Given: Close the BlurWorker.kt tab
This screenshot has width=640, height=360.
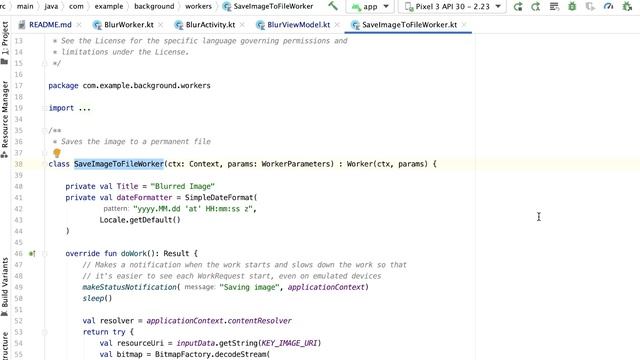Looking at the screenshot, I should (161, 25).
